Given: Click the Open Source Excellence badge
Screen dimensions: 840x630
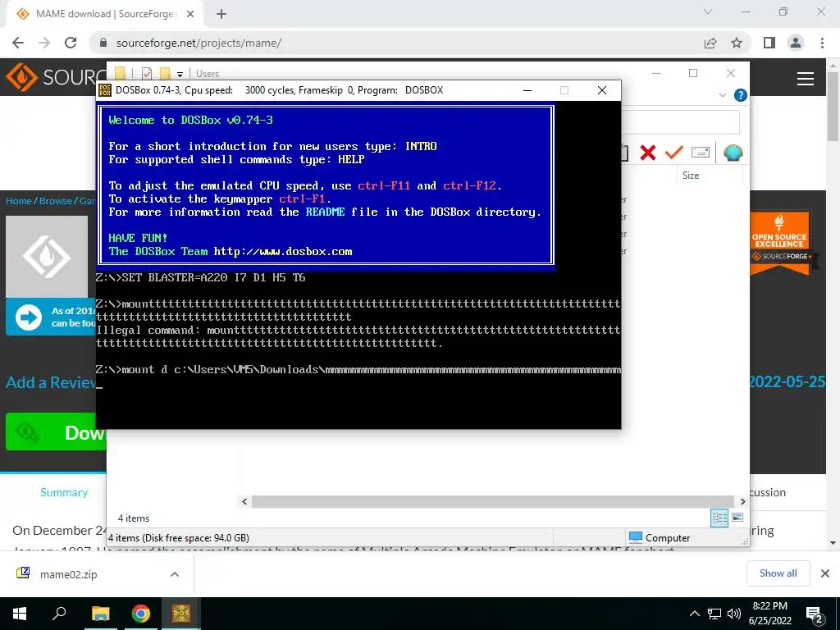Looking at the screenshot, I should pyautogui.click(x=780, y=244).
